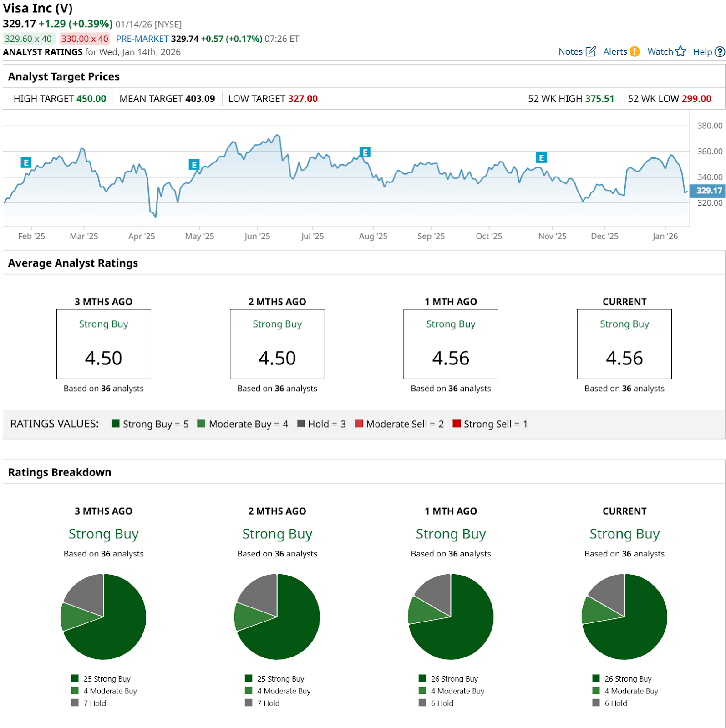The width and height of the screenshot is (726, 728).
Task: Click the 3 Mths Ago 4.50 rating box
Action: point(103,344)
